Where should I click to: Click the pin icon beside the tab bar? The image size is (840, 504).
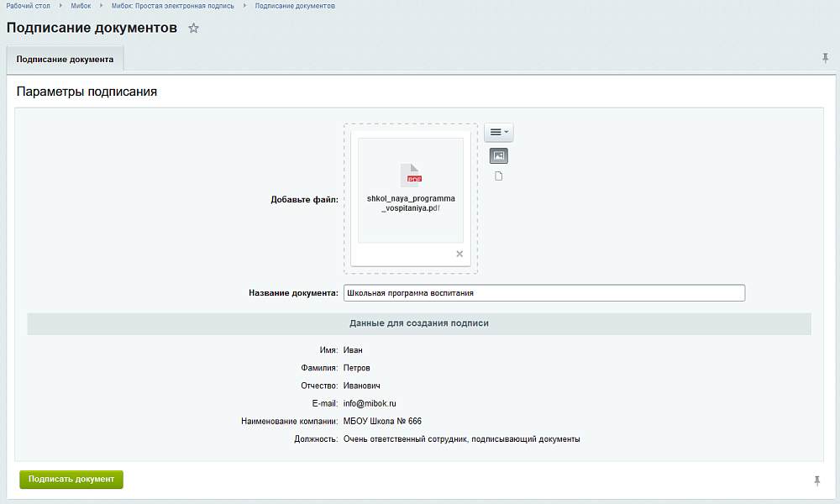coord(825,58)
